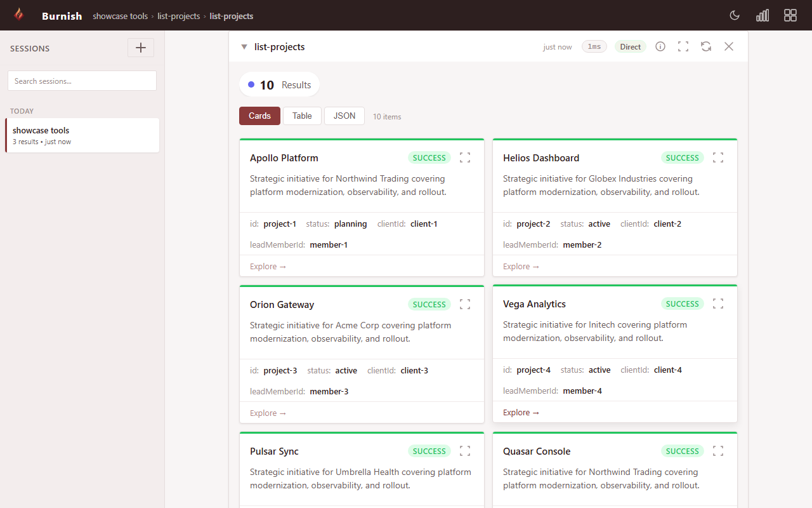Click the Apollo Platform card title

point(284,158)
